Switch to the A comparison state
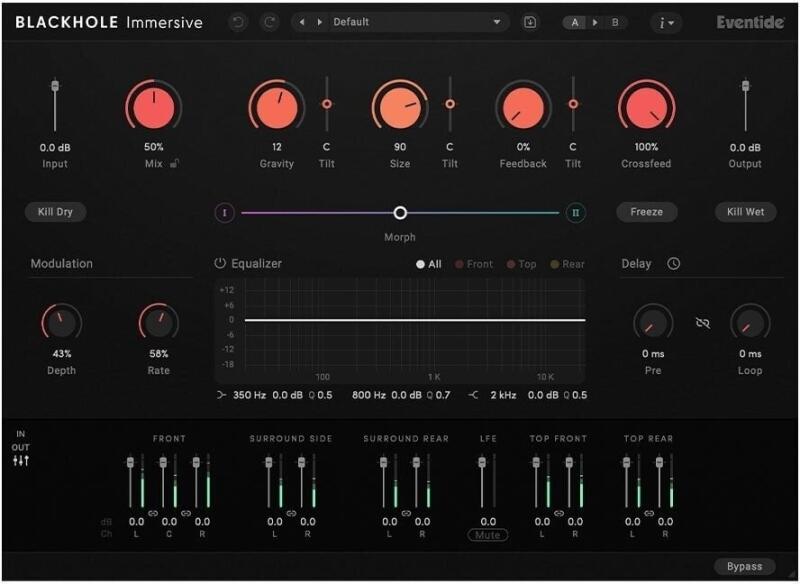The height and width of the screenshot is (584, 800). (x=575, y=22)
